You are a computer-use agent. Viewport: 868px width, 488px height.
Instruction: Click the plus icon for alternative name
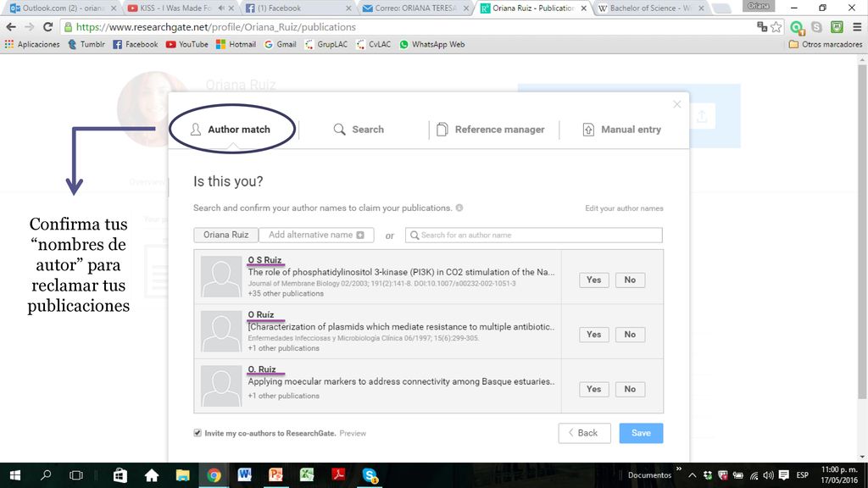tap(360, 235)
